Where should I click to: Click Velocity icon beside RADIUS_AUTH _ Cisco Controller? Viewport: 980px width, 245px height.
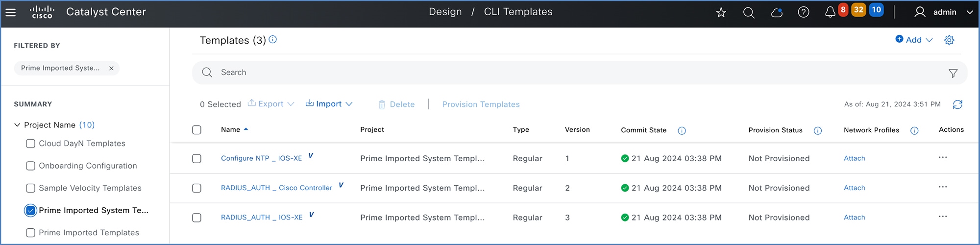click(341, 185)
